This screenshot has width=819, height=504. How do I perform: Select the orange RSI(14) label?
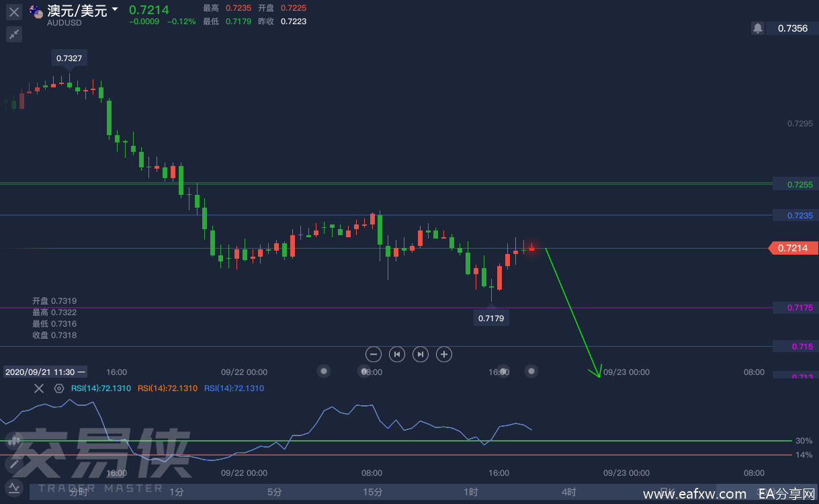(167, 388)
